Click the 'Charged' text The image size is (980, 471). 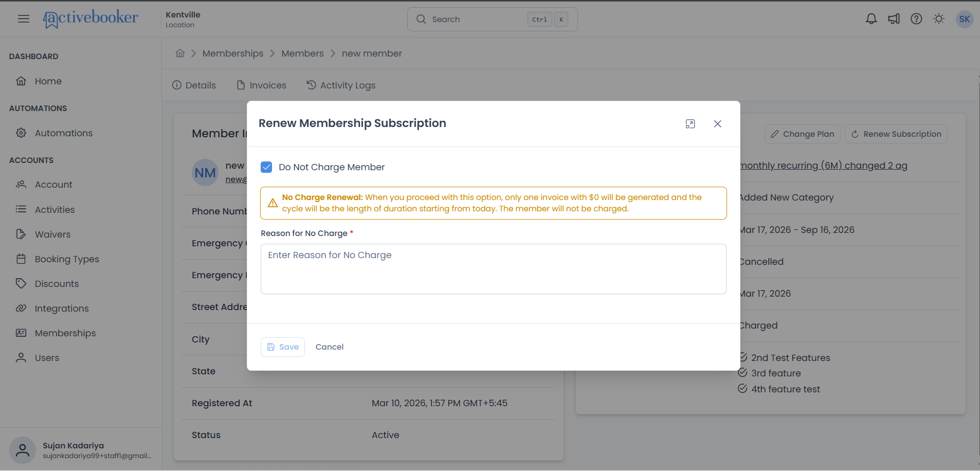point(758,325)
